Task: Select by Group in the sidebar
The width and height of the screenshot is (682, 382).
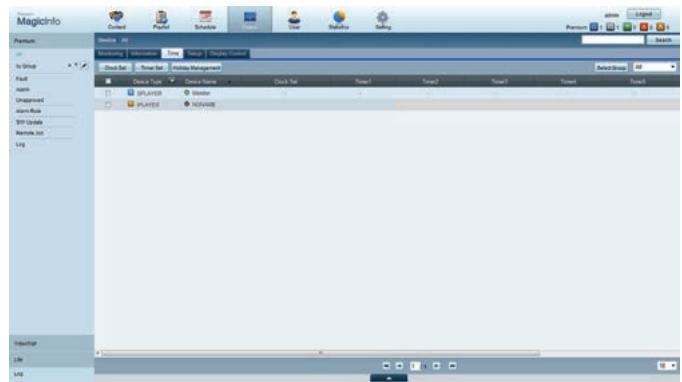Action: pos(26,66)
